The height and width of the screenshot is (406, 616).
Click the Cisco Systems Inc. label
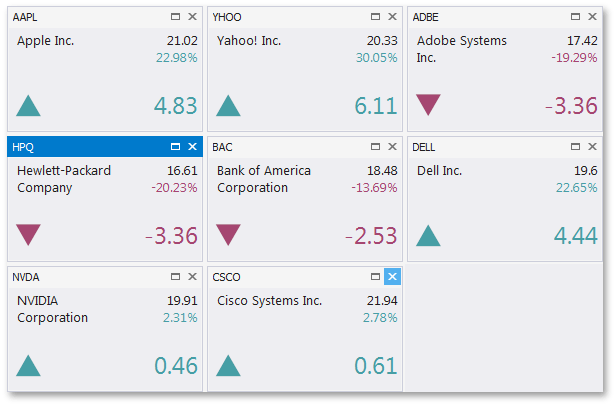click(270, 301)
